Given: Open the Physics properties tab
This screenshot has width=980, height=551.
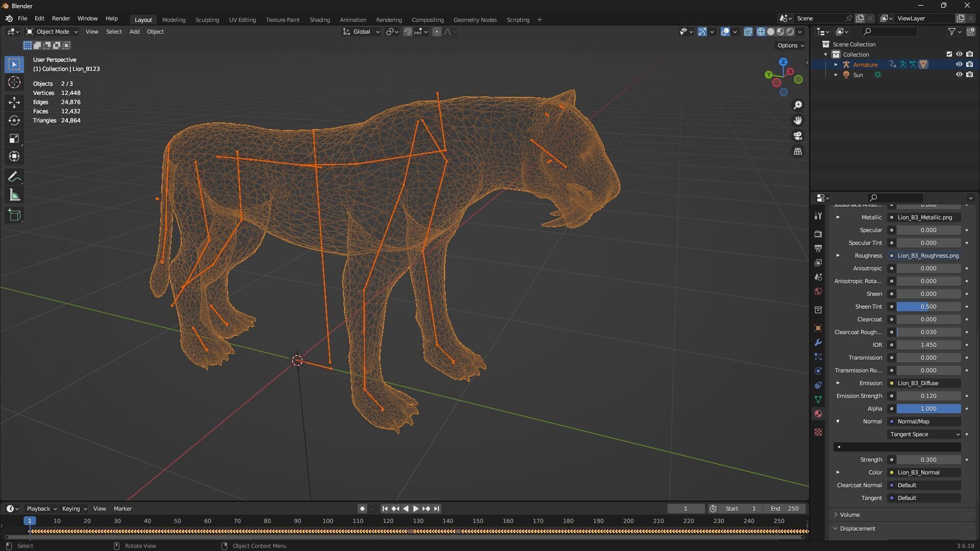Looking at the screenshot, I should click(x=818, y=371).
